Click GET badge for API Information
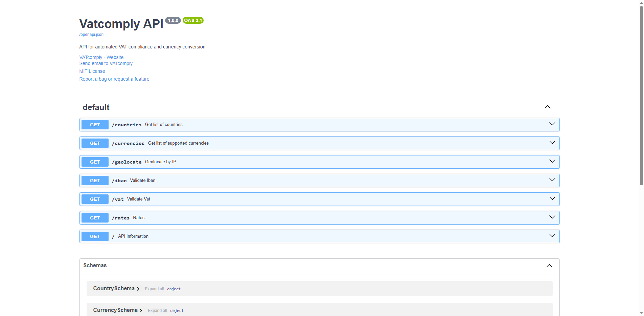This screenshot has height=316, width=644. point(95,236)
